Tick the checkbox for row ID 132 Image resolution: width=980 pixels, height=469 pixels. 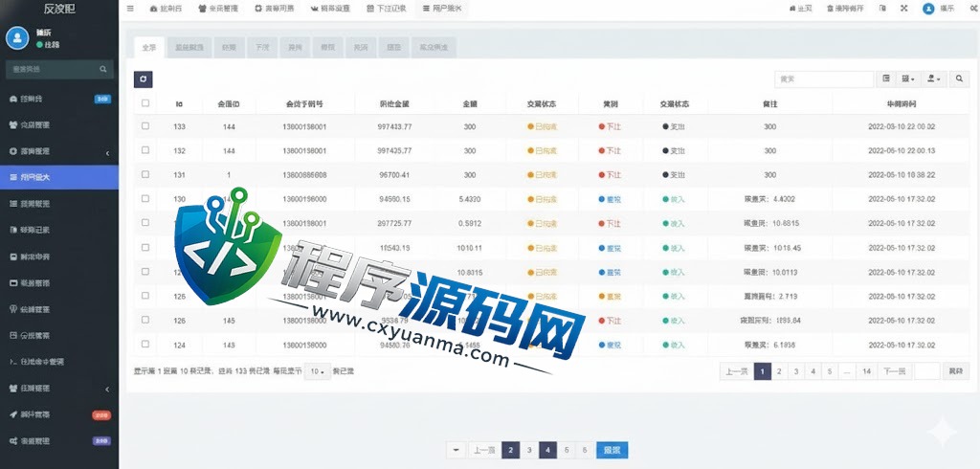[145, 150]
